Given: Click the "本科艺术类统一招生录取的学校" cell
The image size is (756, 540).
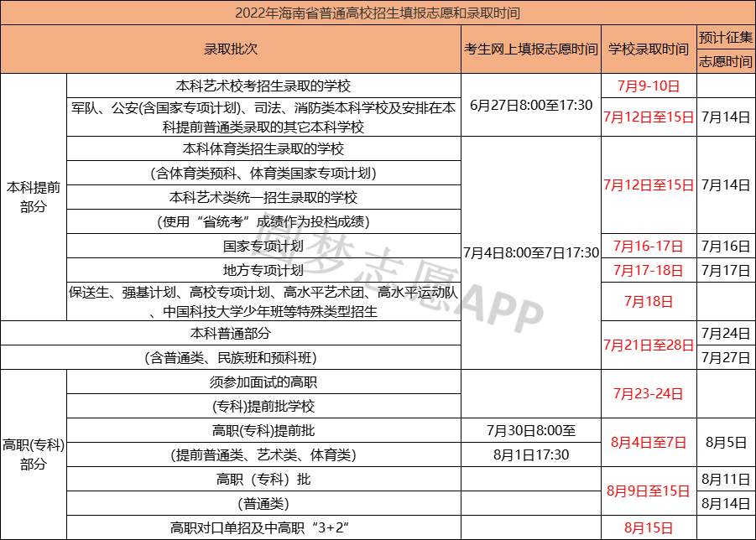Looking at the screenshot, I should tap(263, 198).
